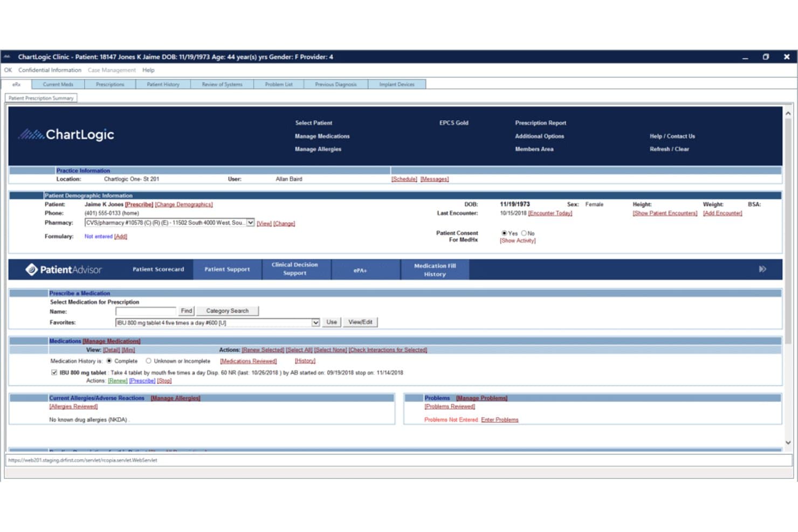
Task: Open the Implant Devices tab
Action: point(397,85)
